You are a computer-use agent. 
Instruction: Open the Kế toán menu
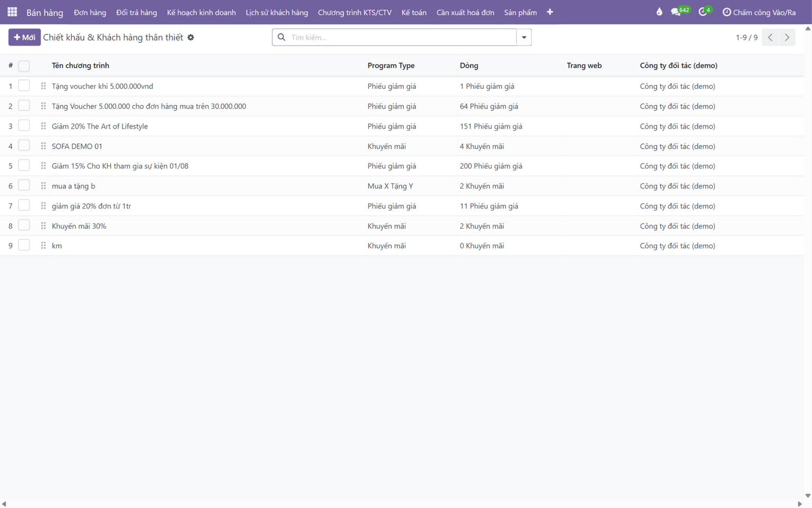[x=414, y=12]
